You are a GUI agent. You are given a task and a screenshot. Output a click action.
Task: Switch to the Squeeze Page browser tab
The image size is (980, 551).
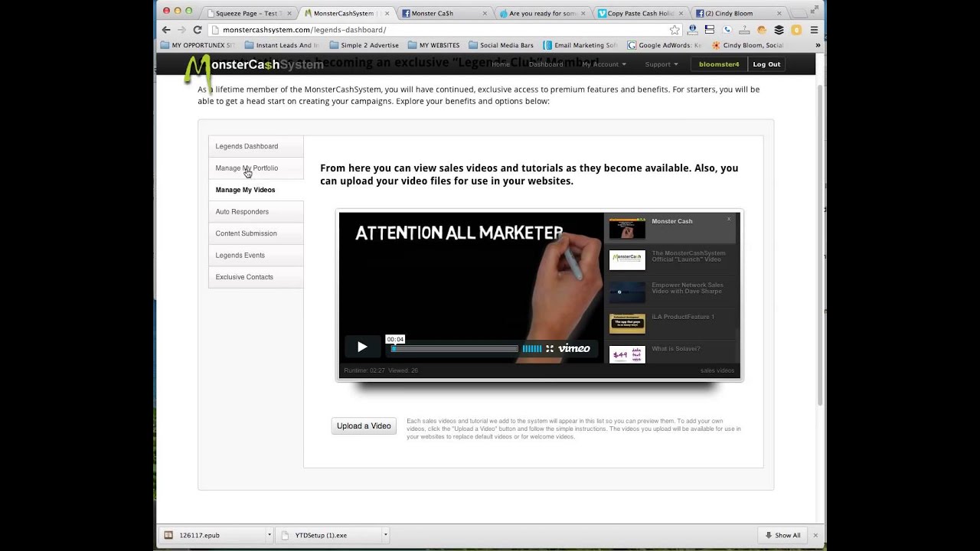pos(247,13)
